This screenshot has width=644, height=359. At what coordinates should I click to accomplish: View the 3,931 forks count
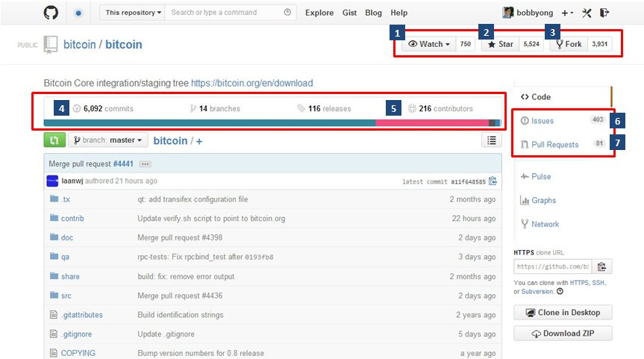(600, 44)
